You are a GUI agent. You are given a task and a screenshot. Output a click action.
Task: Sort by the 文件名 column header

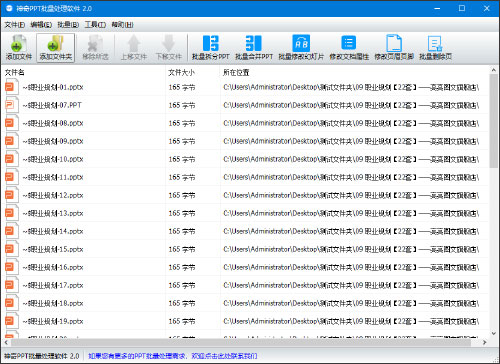point(15,72)
